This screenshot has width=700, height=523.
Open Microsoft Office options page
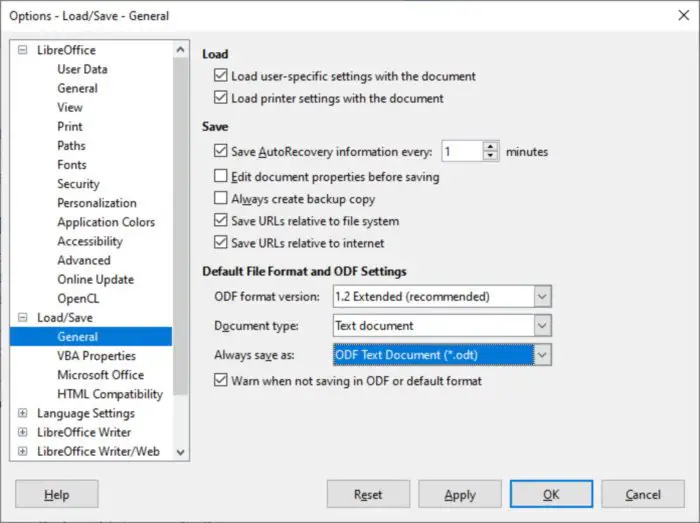(100, 375)
